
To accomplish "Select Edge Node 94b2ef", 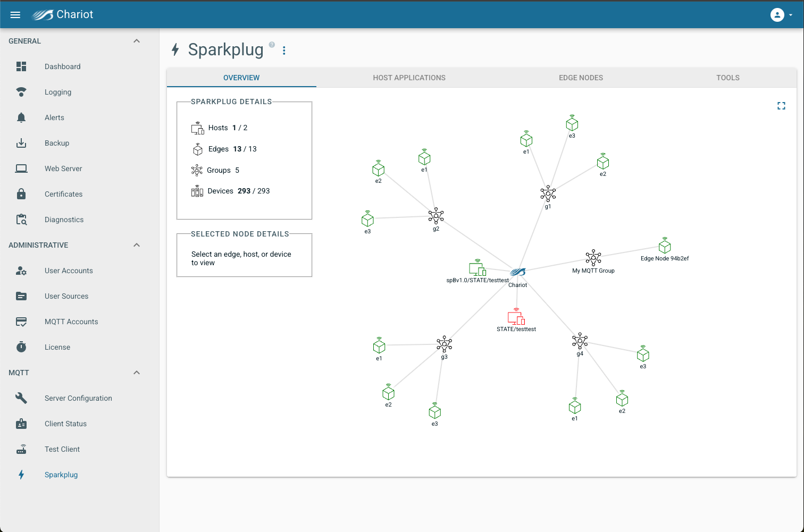I will 665,246.
